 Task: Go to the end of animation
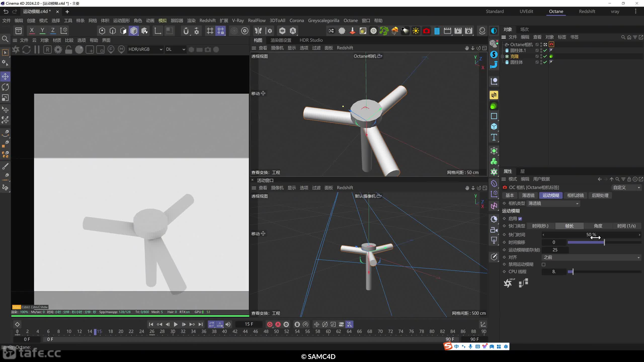200,324
